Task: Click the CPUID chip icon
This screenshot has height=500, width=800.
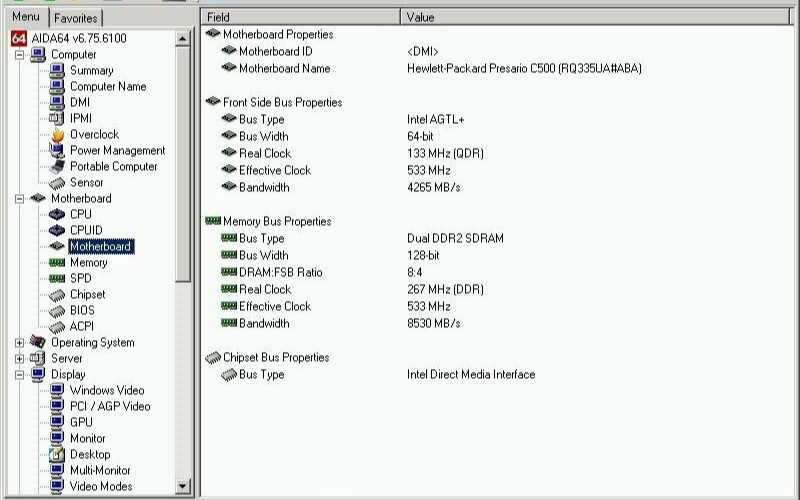Action: (x=57, y=230)
